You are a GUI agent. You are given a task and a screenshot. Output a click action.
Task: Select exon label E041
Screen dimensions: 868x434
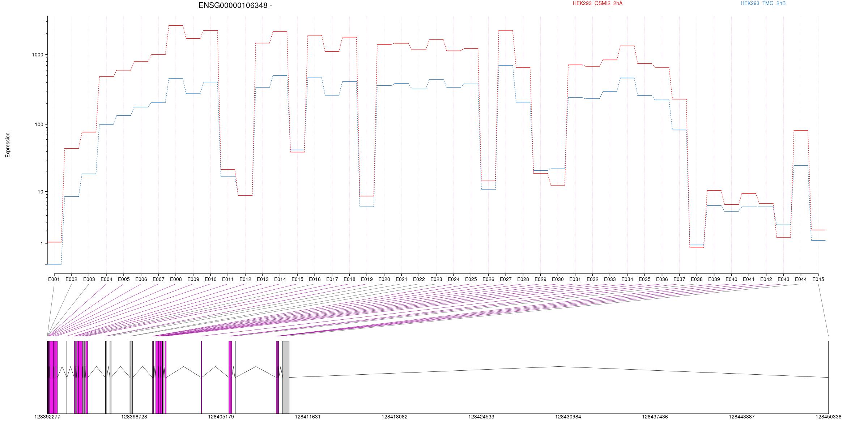pos(748,279)
